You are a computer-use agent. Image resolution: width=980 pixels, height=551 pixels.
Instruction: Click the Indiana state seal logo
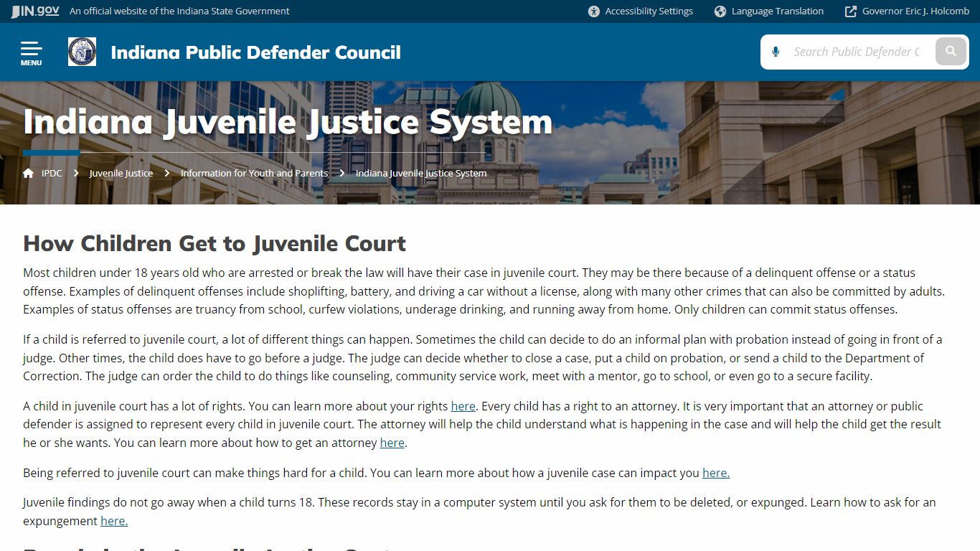click(82, 52)
